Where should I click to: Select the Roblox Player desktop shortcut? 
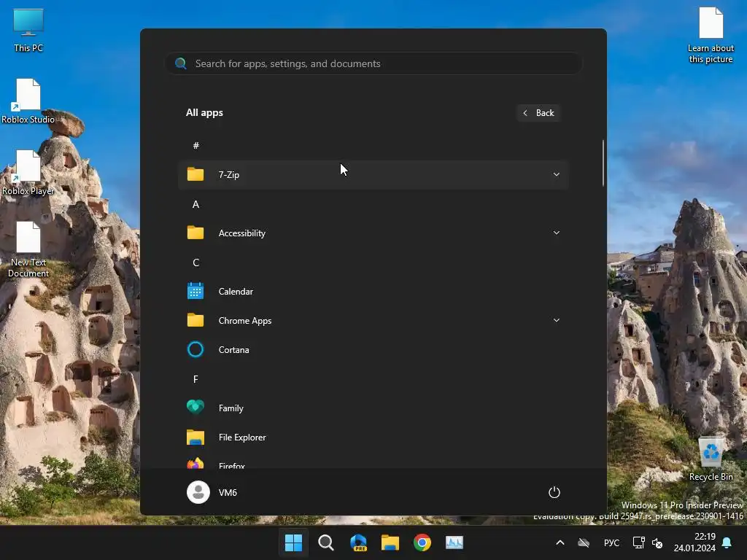[28, 173]
